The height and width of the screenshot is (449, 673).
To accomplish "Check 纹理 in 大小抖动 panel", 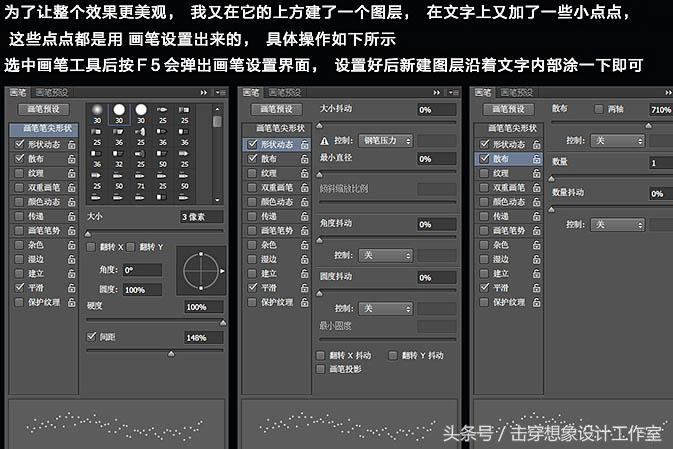I will [252, 173].
